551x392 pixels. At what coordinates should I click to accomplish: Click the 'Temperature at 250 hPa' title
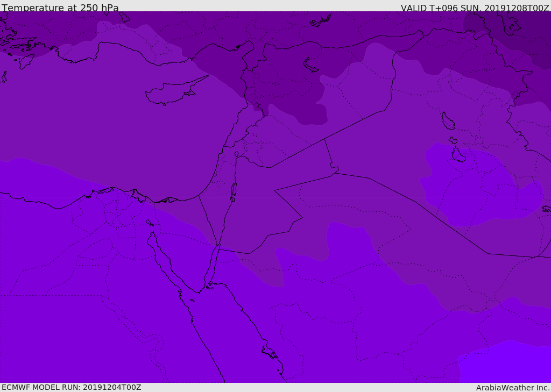point(60,8)
